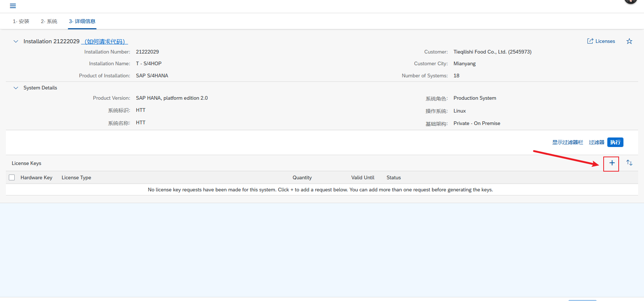Open the hamburger navigation menu
This screenshot has height=301, width=644.
point(13,6)
